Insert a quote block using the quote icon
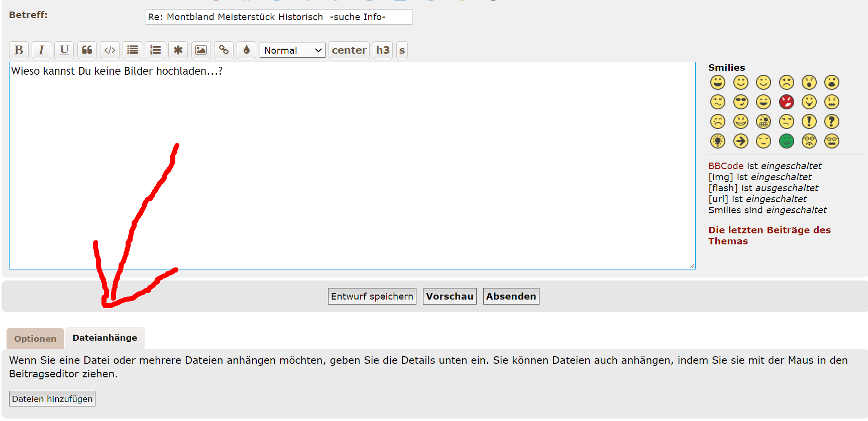 click(x=87, y=50)
